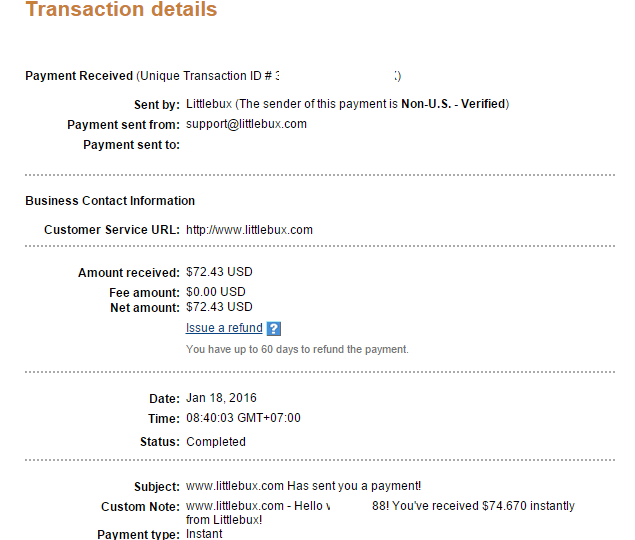Click the date Jan 18, 2016
Image resolution: width=635 pixels, height=540 pixels.
click(221, 398)
